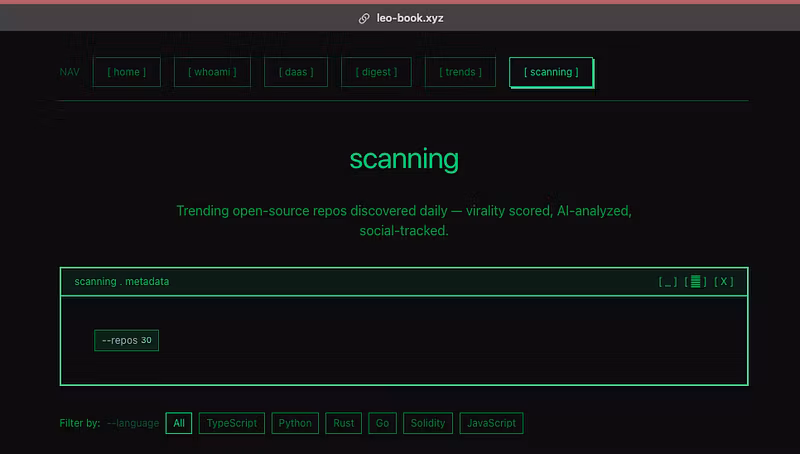This screenshot has width=800, height=454.
Task: Show only Solidity repos
Action: pyautogui.click(x=428, y=423)
